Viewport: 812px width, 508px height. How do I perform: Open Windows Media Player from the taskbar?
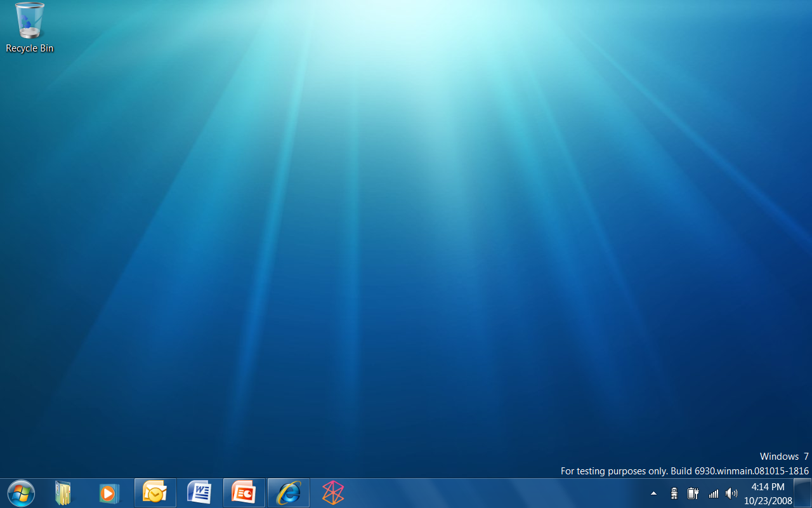(108, 493)
